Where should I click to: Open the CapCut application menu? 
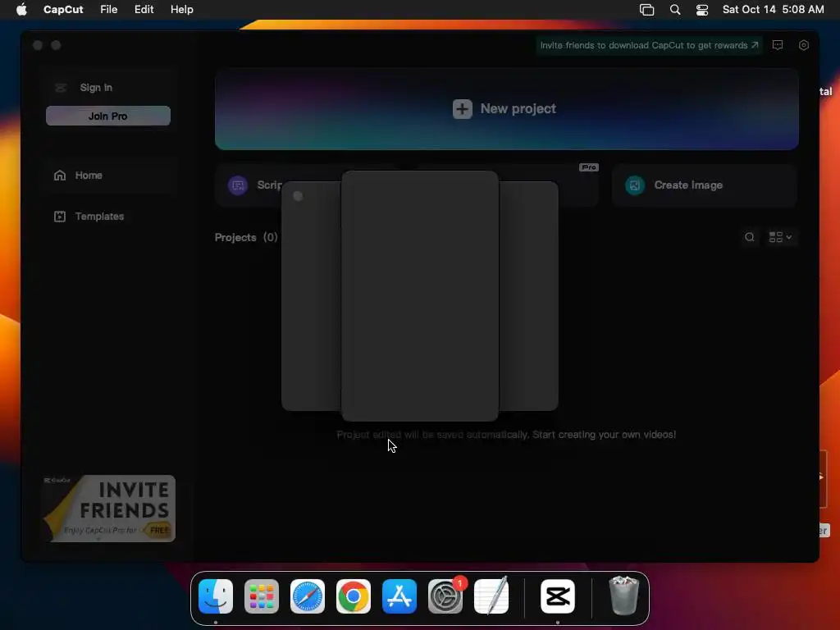63,10
